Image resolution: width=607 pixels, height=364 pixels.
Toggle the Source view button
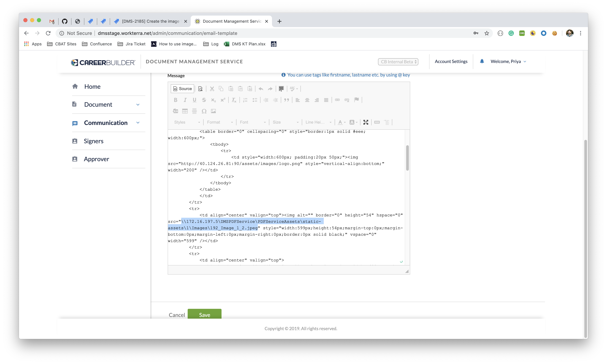[182, 89]
